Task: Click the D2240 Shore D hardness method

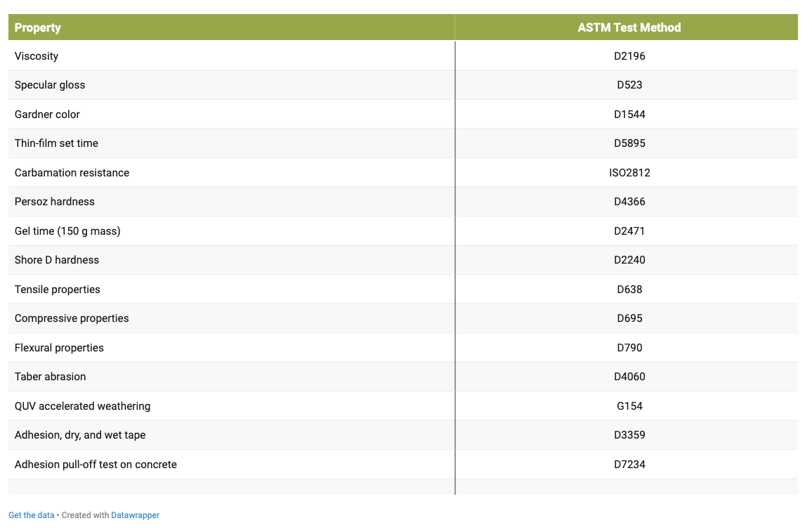Action: [629, 260]
